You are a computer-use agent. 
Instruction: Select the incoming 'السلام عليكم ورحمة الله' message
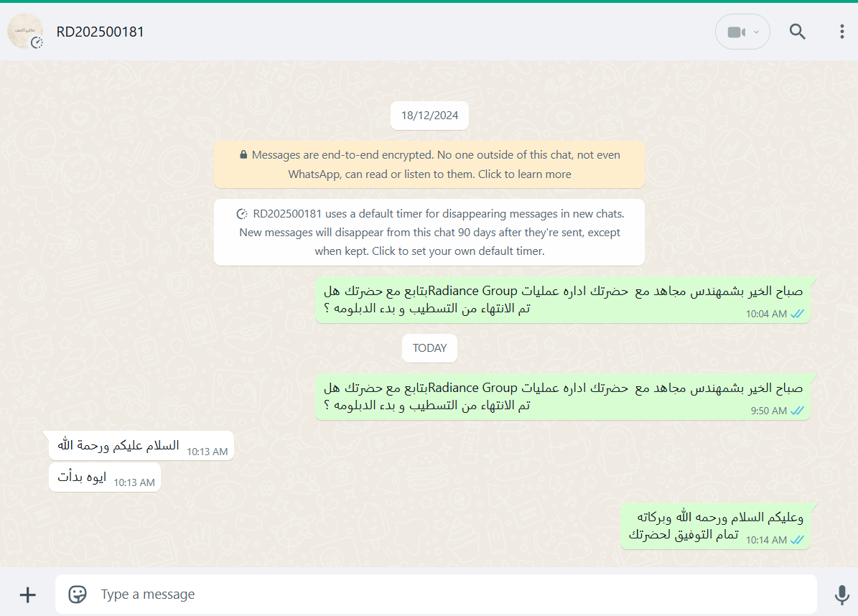141,446
